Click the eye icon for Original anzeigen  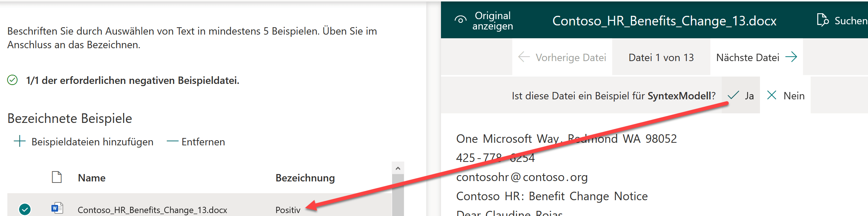pos(460,20)
